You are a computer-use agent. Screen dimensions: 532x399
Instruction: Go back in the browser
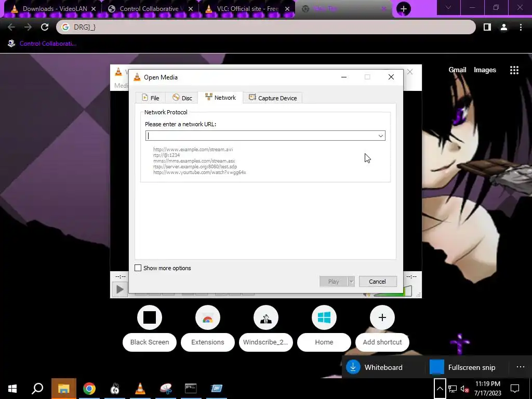(11, 27)
